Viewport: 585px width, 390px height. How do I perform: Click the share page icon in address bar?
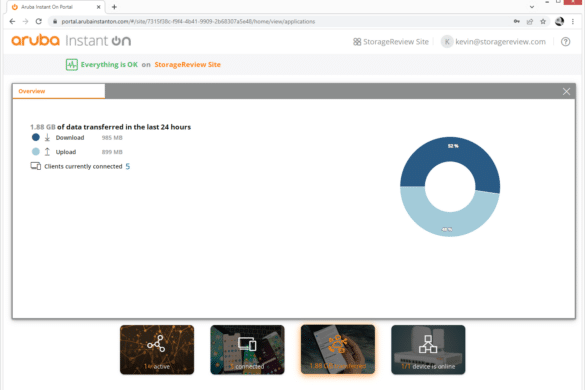point(530,22)
